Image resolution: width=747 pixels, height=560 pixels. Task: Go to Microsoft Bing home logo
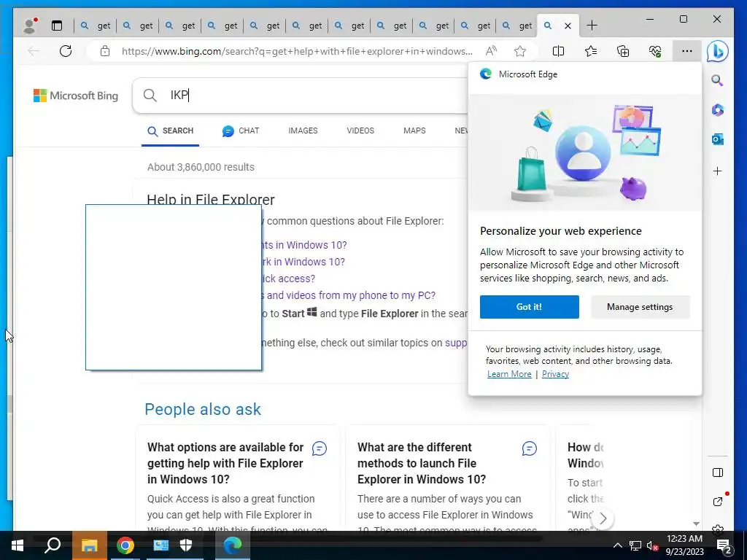pyautogui.click(x=76, y=96)
